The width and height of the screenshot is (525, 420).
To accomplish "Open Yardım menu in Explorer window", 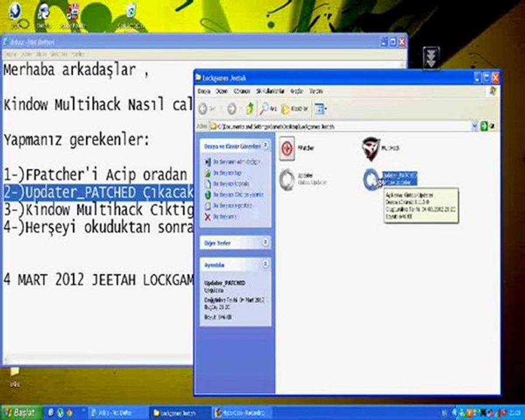I will point(316,91).
